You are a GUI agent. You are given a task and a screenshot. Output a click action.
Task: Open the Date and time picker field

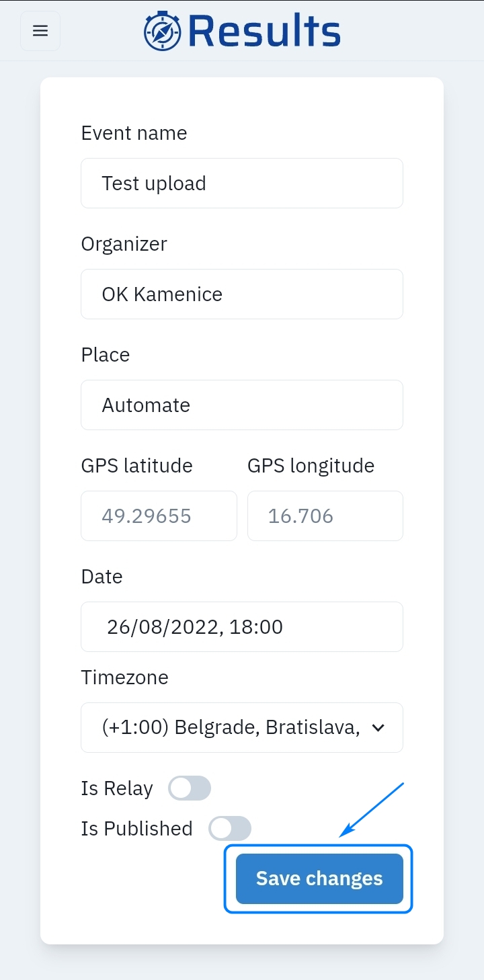coord(242,626)
